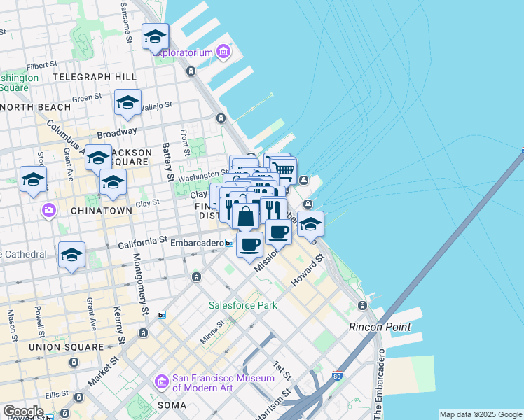
Task: Click the upper ferry terminal icon by the shopping cart
Action: [303, 181]
